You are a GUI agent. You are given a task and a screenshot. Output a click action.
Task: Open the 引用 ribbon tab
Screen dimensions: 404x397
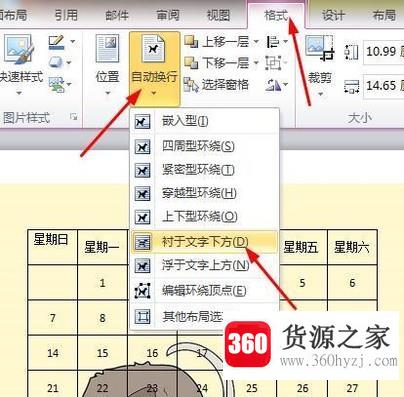coord(66,15)
